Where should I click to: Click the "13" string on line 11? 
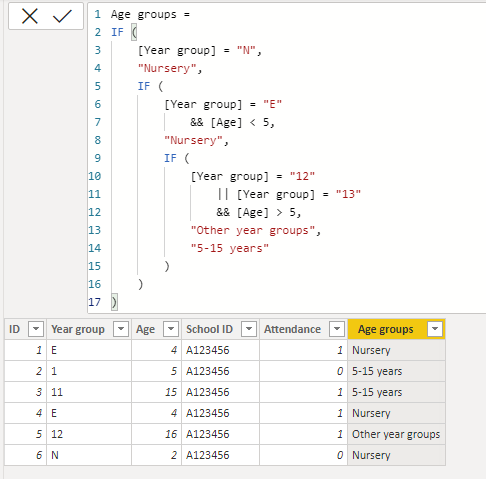tap(348, 194)
